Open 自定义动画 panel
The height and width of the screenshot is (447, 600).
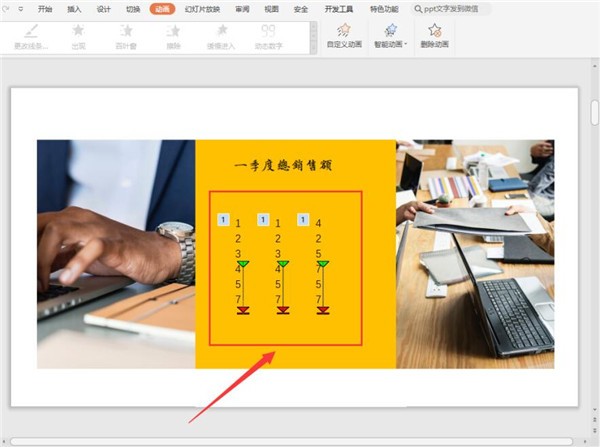point(344,36)
